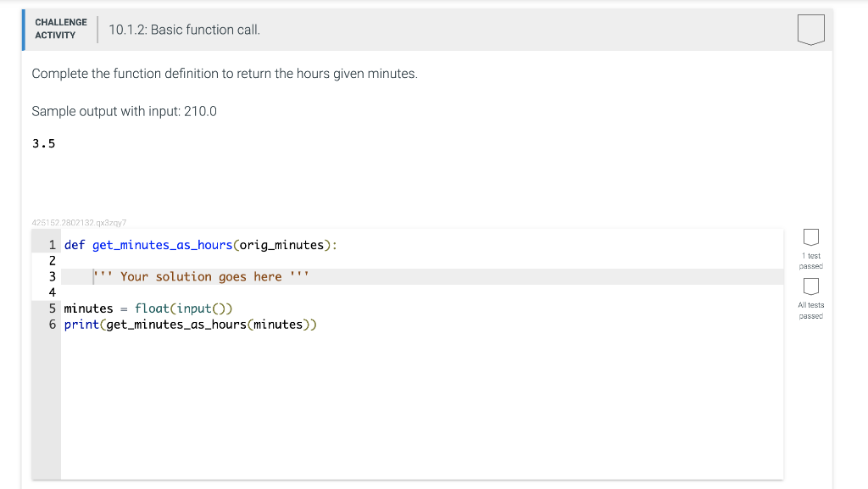868x489 pixels.
Task: Click the 'All tests passed' label text
Action: pos(810,310)
